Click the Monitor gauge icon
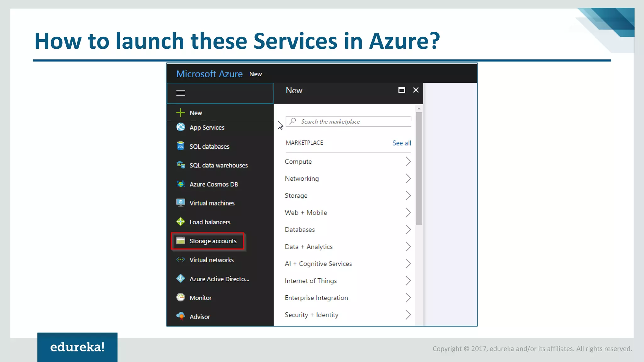 coord(180,297)
